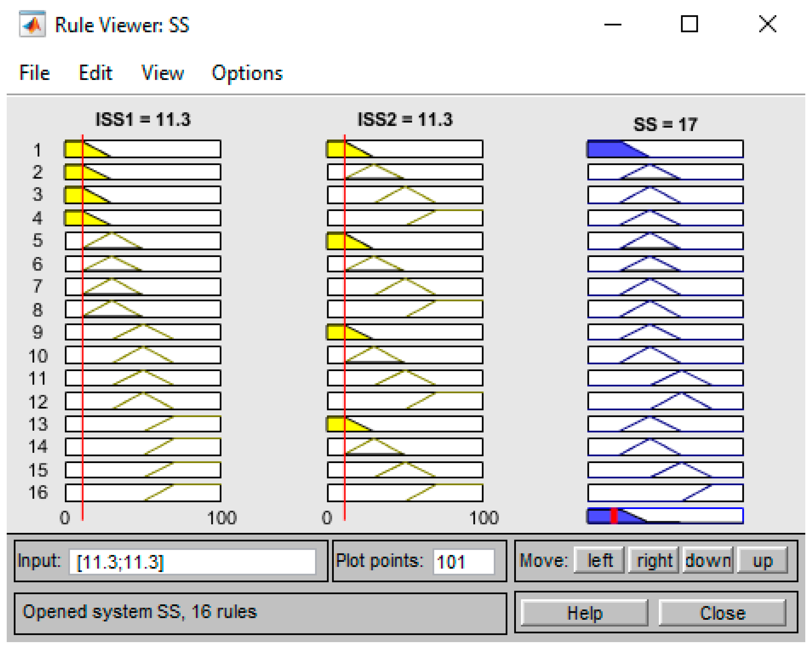
Task: Open the File menu
Action: [34, 73]
